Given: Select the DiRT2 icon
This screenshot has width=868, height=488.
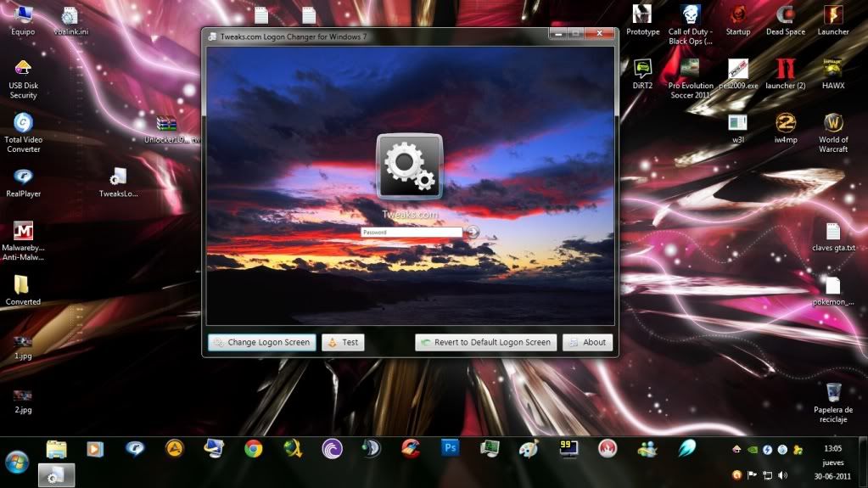Looking at the screenshot, I should [x=642, y=74].
